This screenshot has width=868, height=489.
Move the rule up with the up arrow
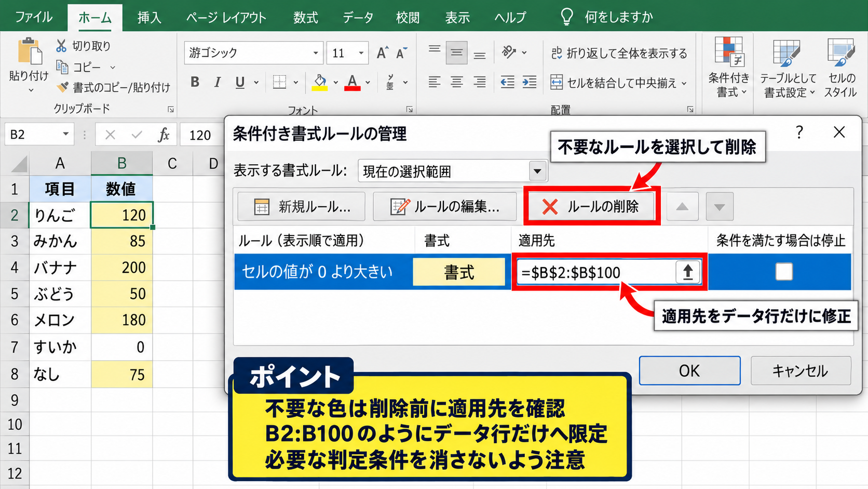pyautogui.click(x=682, y=206)
